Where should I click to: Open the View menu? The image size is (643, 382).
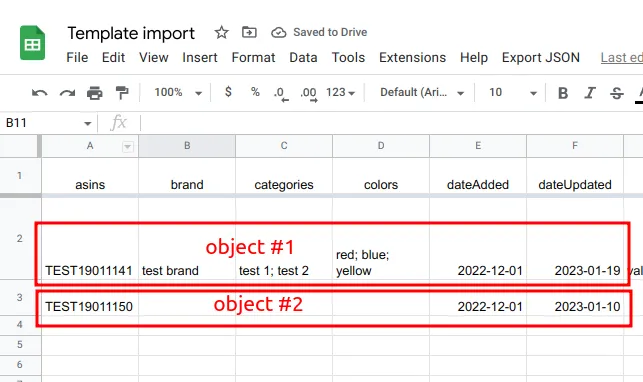click(x=153, y=57)
